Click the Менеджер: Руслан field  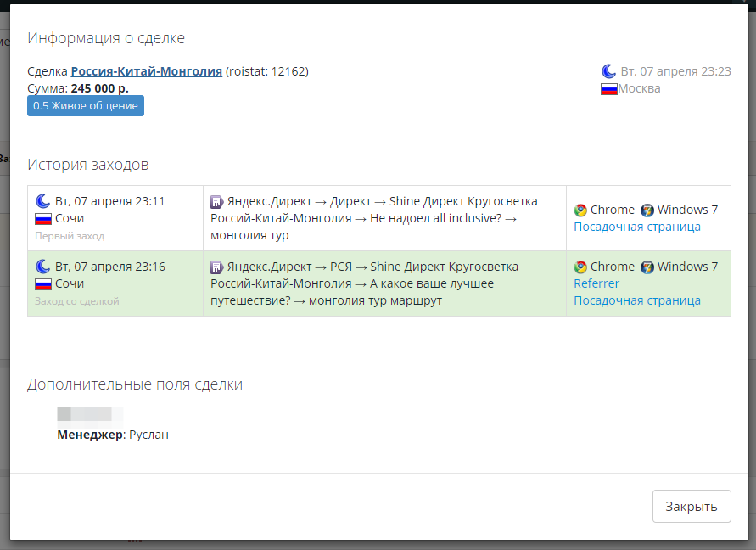tap(113, 435)
